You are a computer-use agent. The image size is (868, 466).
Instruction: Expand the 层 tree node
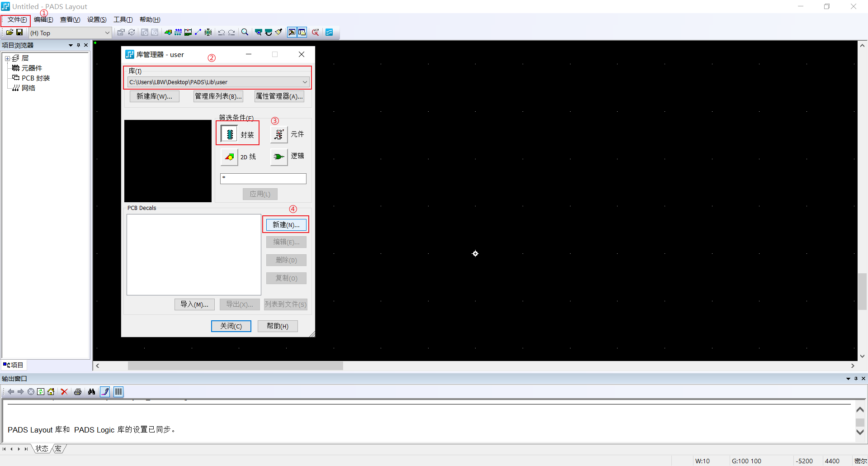coord(7,58)
